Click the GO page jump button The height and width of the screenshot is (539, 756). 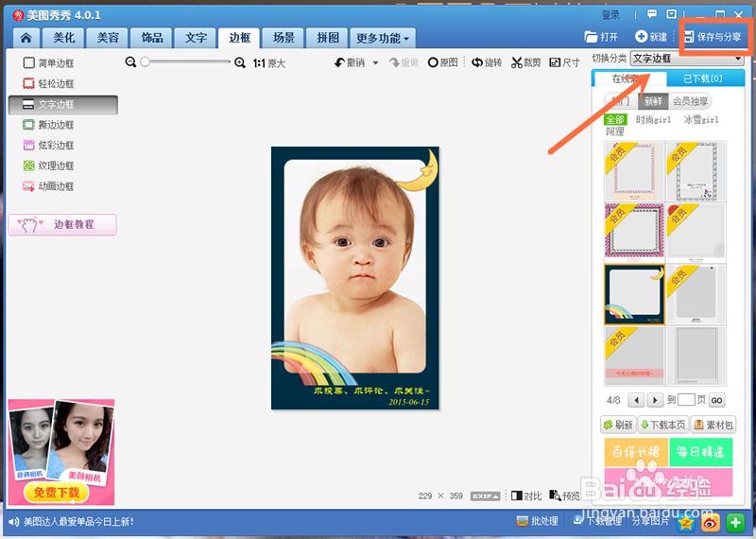717,400
